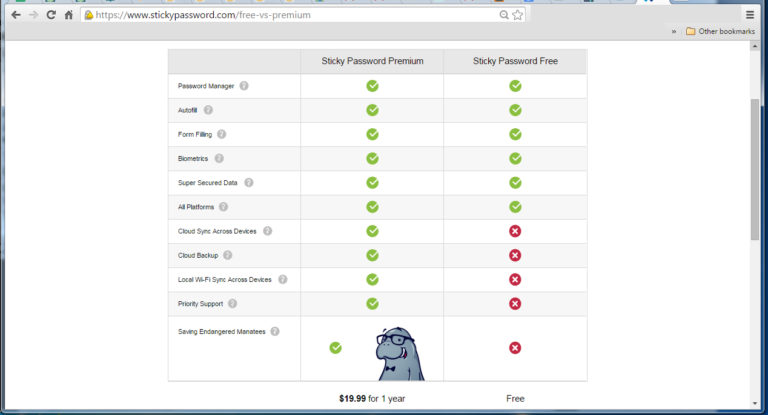The height and width of the screenshot is (415, 768).
Task: Reload the page with refresh icon
Action: (x=50, y=15)
